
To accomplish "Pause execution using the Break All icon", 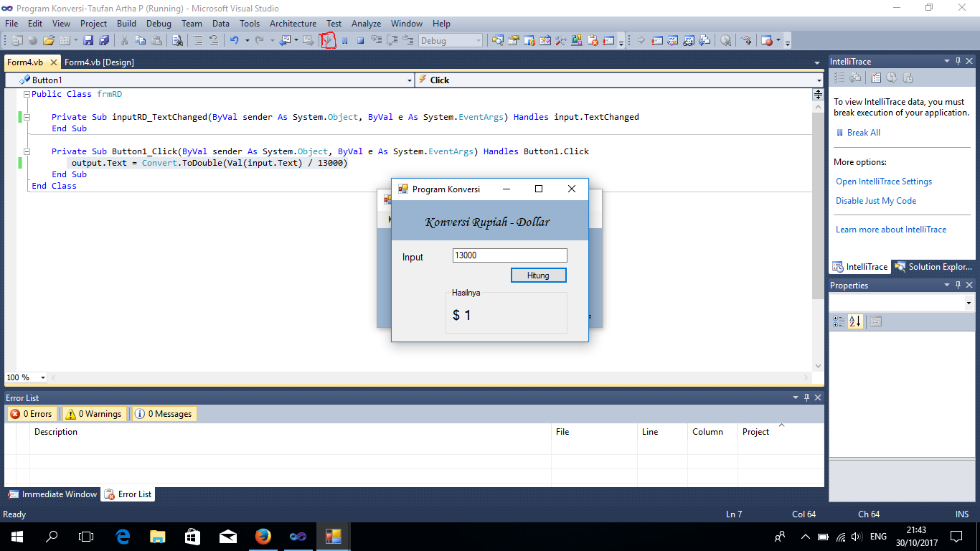I will tap(345, 40).
